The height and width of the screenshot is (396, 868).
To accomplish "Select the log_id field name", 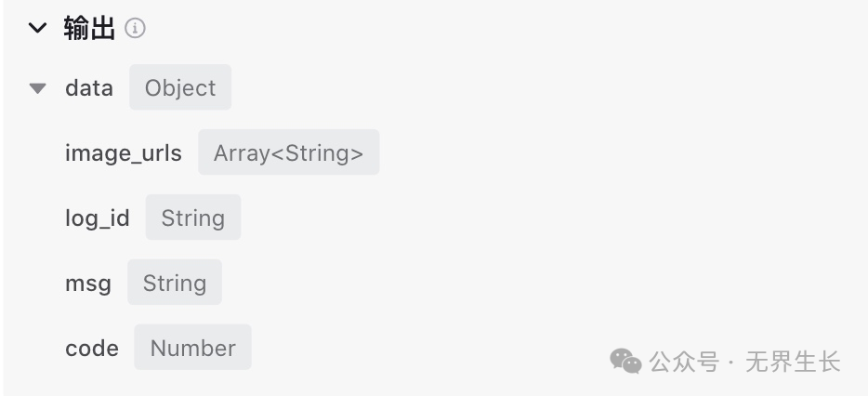I will tap(98, 218).
